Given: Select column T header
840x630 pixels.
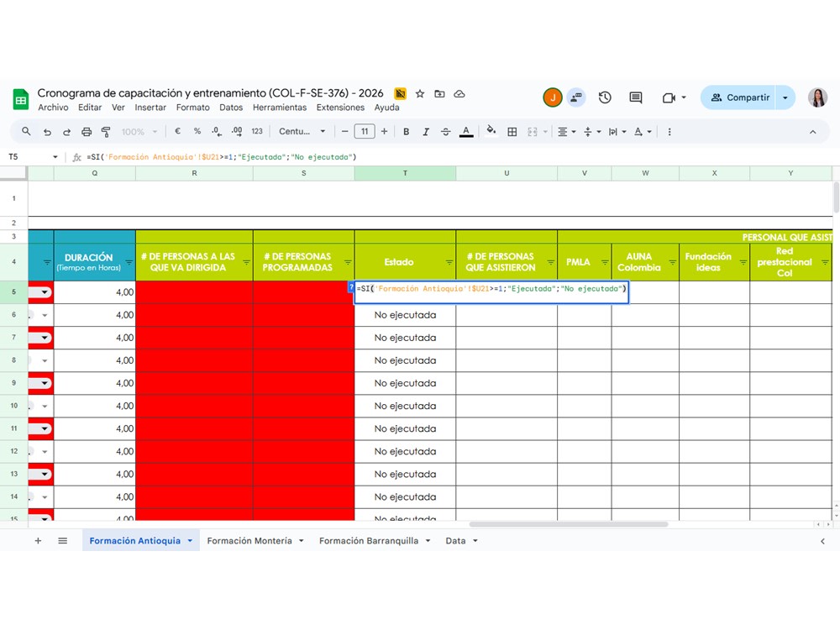Looking at the screenshot, I should pyautogui.click(x=405, y=173).
